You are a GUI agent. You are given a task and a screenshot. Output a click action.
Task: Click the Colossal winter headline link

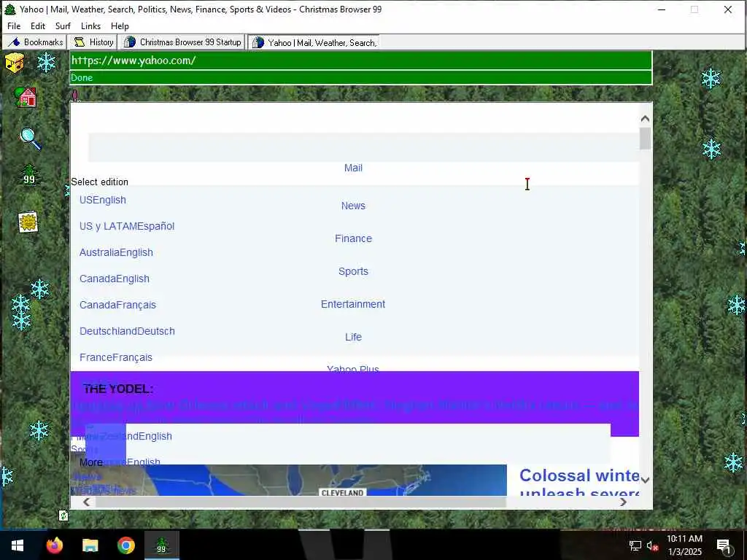click(x=579, y=481)
